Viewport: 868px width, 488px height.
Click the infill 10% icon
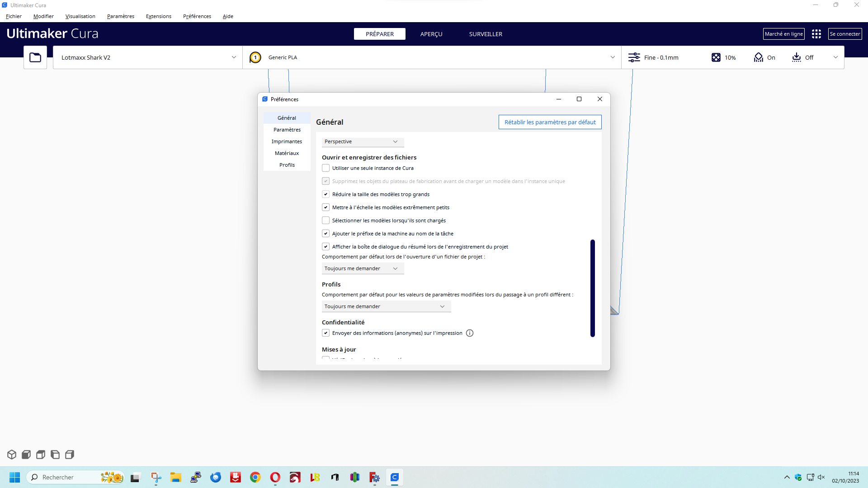click(x=716, y=57)
